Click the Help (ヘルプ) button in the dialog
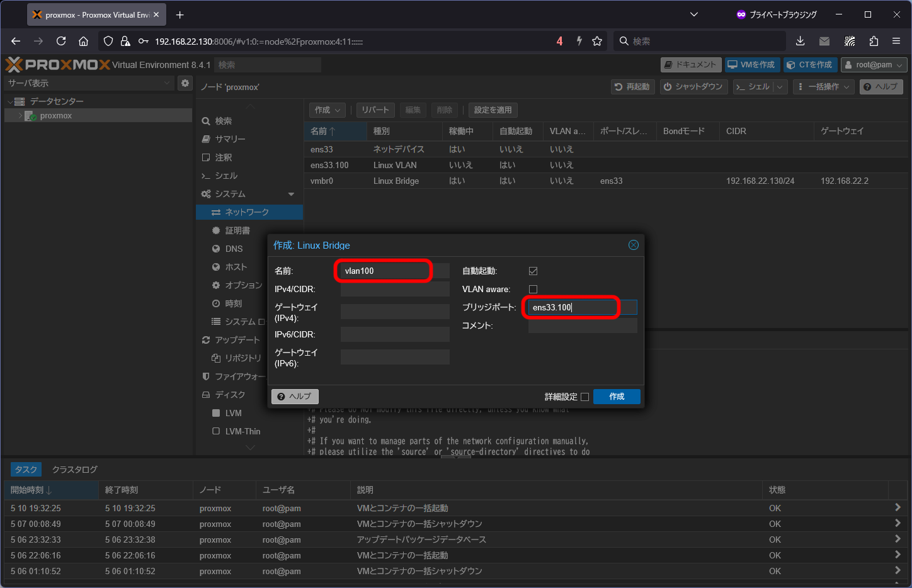The height and width of the screenshot is (588, 912). pos(295,396)
